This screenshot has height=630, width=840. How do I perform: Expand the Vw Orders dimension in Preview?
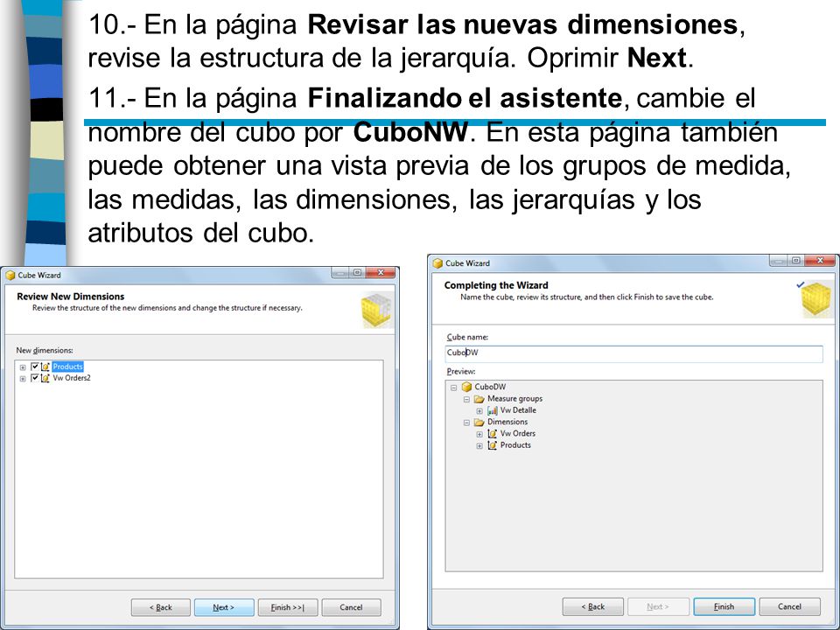479,434
